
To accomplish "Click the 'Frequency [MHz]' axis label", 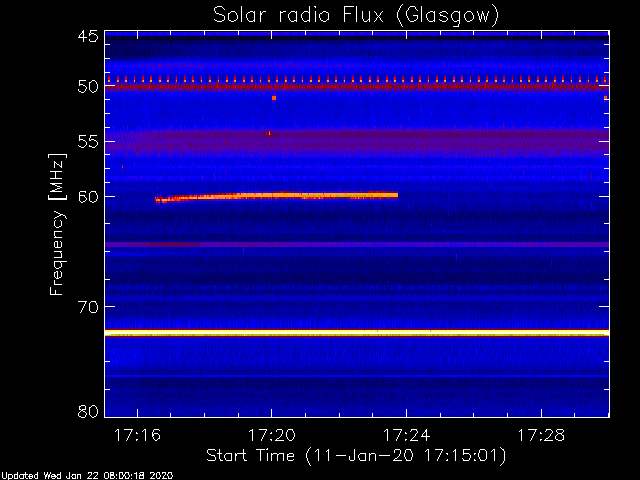I will point(57,224).
